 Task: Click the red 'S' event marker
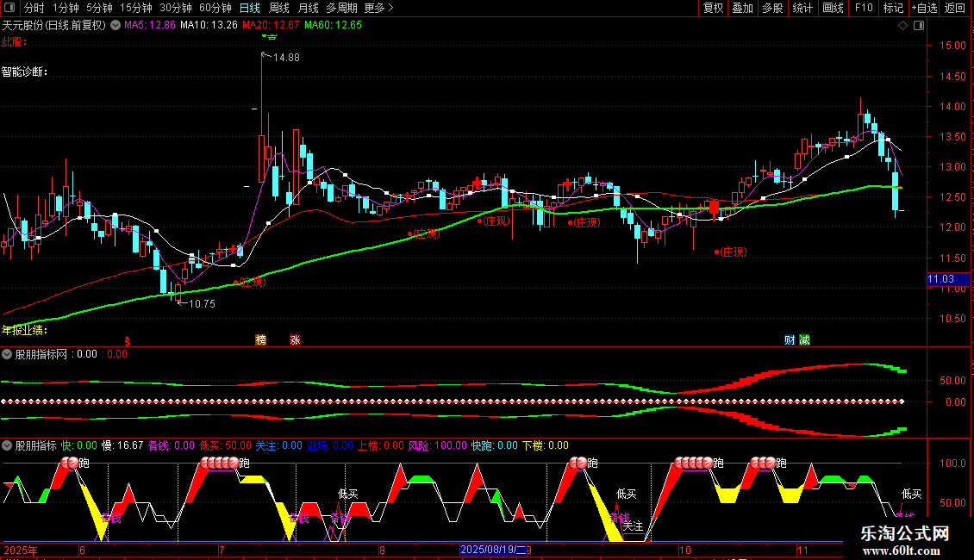pos(128,341)
